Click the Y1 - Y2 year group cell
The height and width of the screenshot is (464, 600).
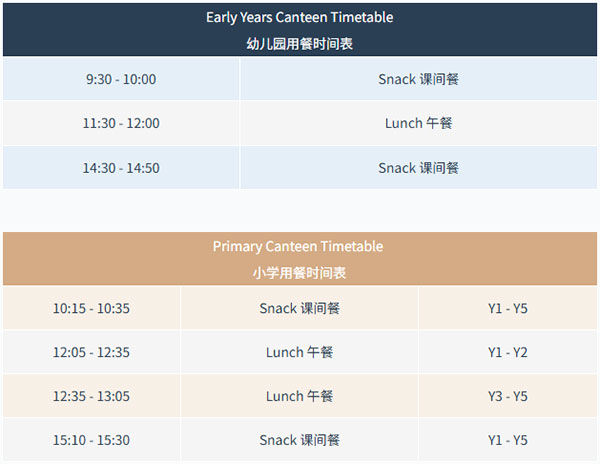coord(507,352)
